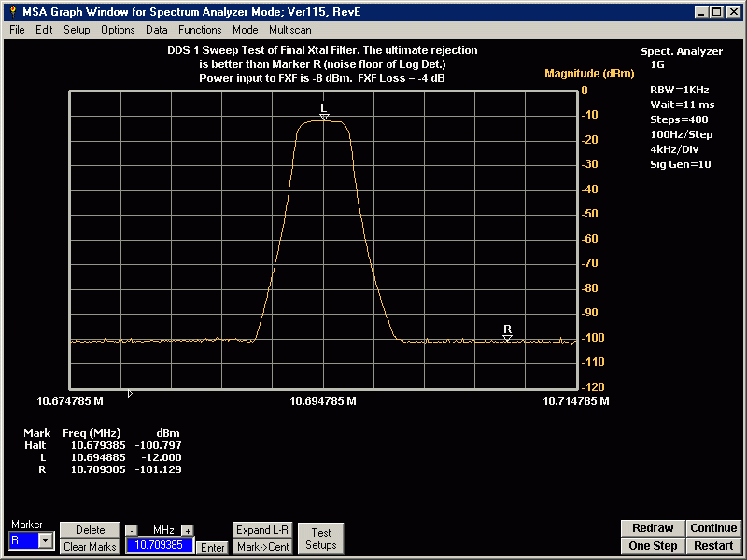Open the Multiscan menu

(x=289, y=30)
